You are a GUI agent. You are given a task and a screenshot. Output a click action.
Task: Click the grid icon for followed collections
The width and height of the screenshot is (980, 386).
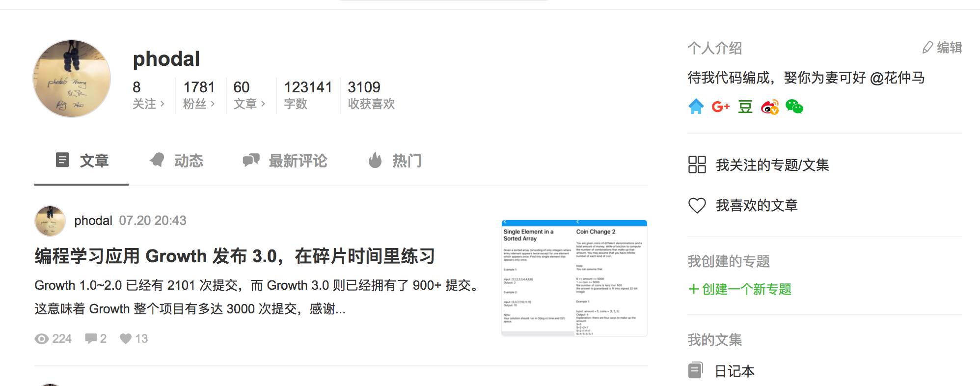click(697, 165)
